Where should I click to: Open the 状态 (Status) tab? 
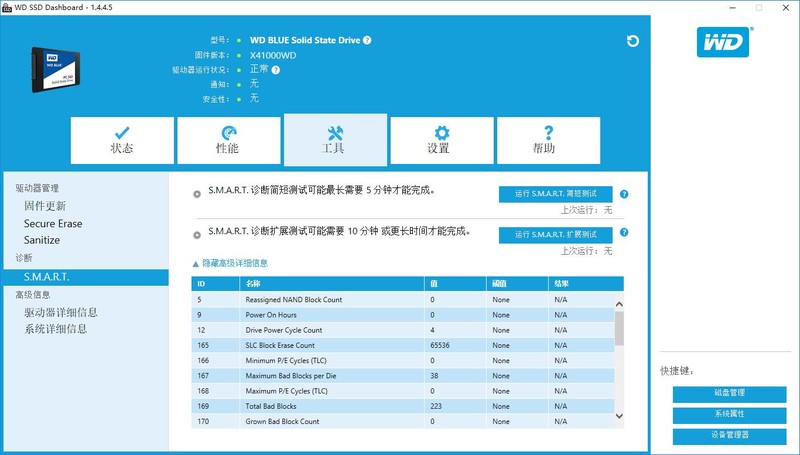[122, 140]
